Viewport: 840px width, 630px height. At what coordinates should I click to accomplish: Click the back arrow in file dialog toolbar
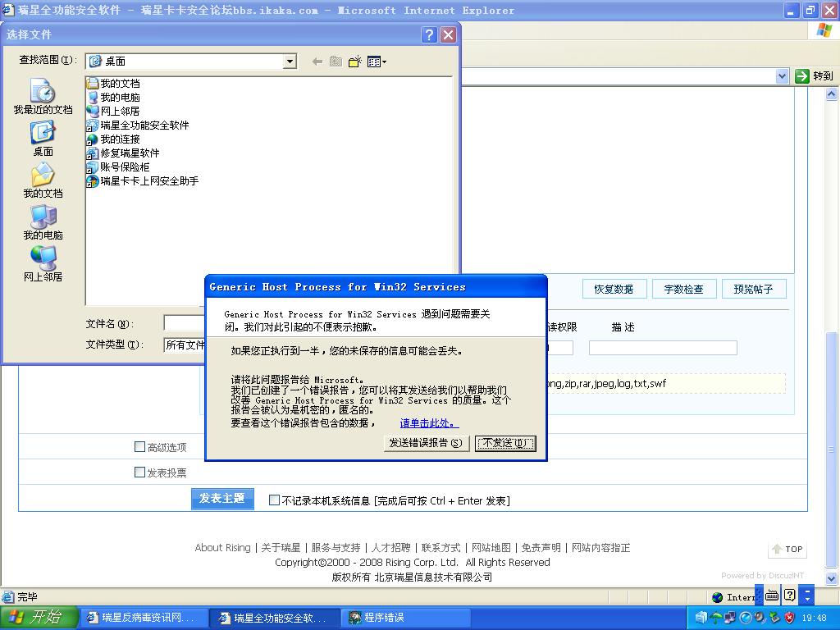point(317,62)
